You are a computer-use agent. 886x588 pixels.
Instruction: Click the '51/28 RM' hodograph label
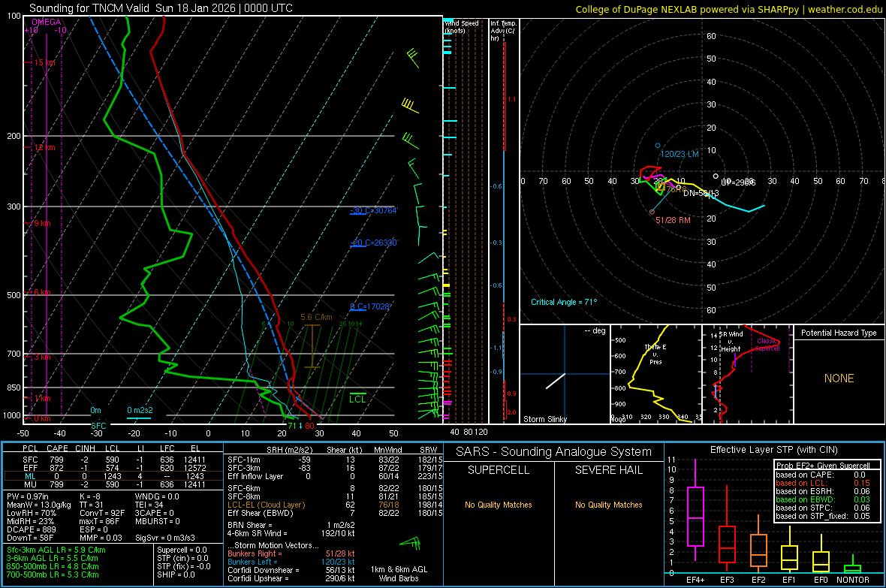pyautogui.click(x=673, y=220)
